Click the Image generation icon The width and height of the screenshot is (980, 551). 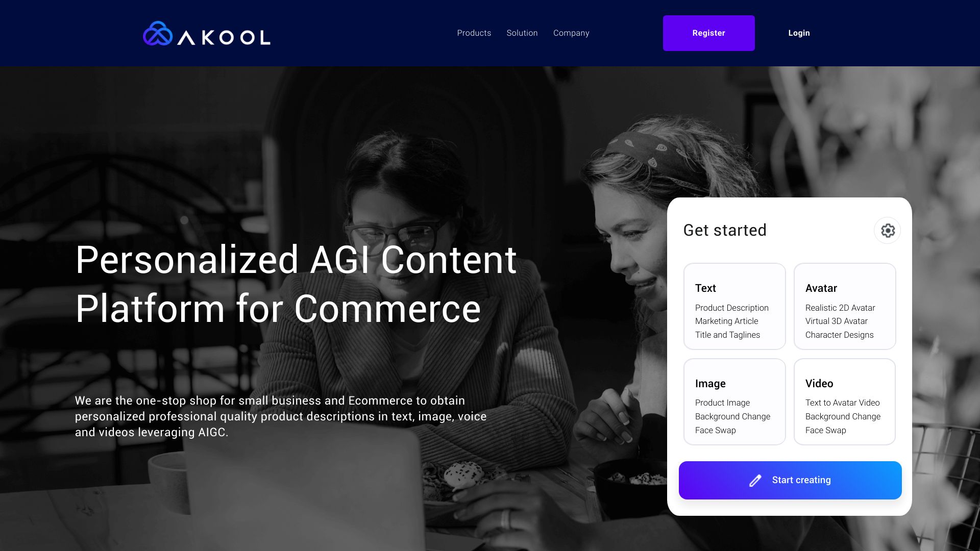click(734, 402)
